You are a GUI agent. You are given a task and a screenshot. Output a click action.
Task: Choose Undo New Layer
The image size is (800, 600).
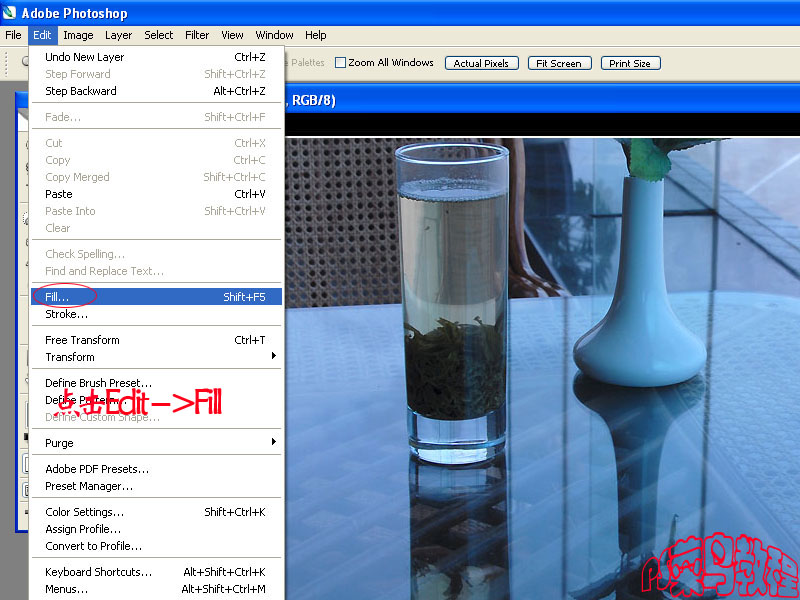pos(156,57)
